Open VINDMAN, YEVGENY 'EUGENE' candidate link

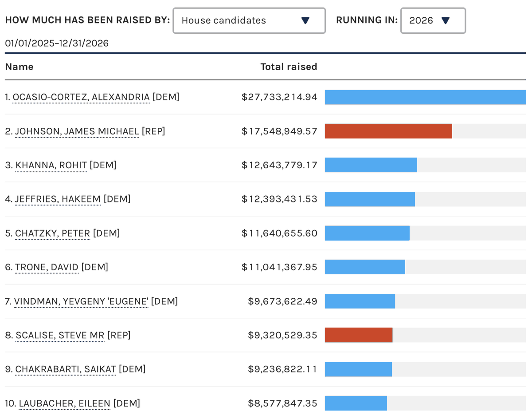[81, 301]
